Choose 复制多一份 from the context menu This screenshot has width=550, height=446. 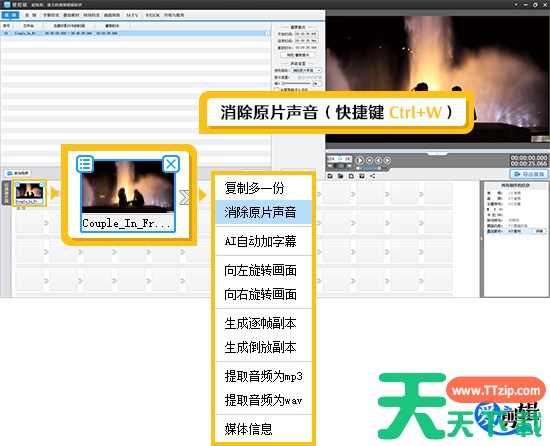[263, 188]
